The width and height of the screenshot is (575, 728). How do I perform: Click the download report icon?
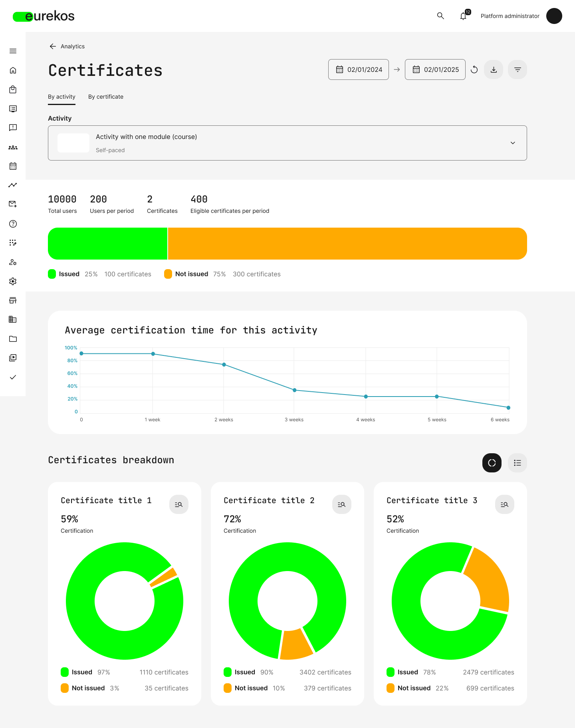[494, 69]
